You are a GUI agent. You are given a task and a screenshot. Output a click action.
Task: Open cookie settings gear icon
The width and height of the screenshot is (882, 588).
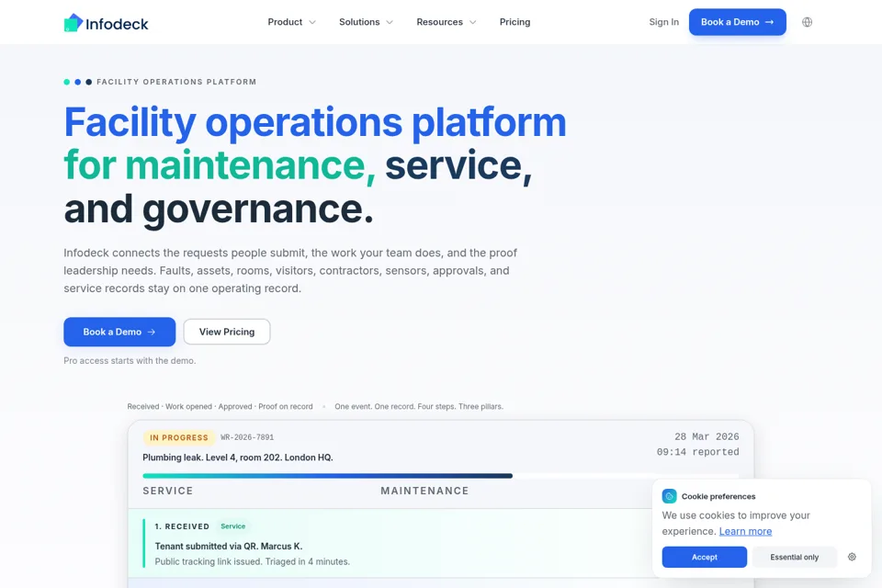(852, 557)
